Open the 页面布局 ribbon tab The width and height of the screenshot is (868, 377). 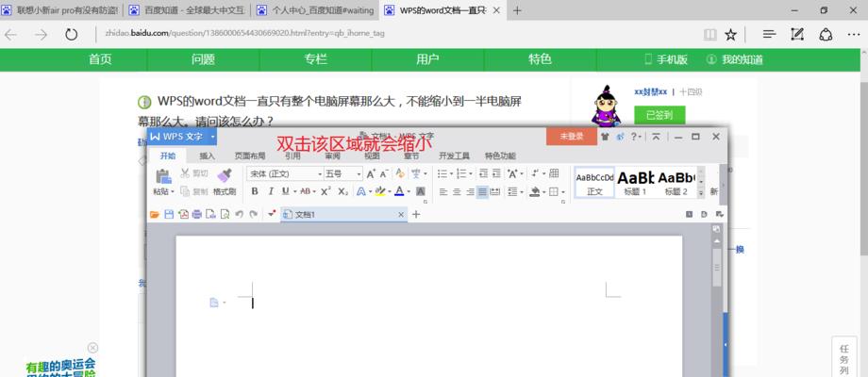[250, 156]
